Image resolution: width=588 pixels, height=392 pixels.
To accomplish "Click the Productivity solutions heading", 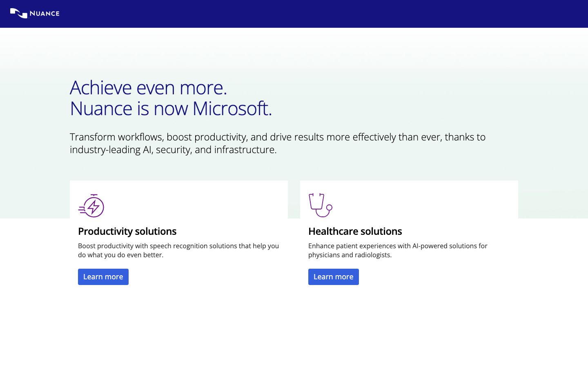I will tap(127, 232).
